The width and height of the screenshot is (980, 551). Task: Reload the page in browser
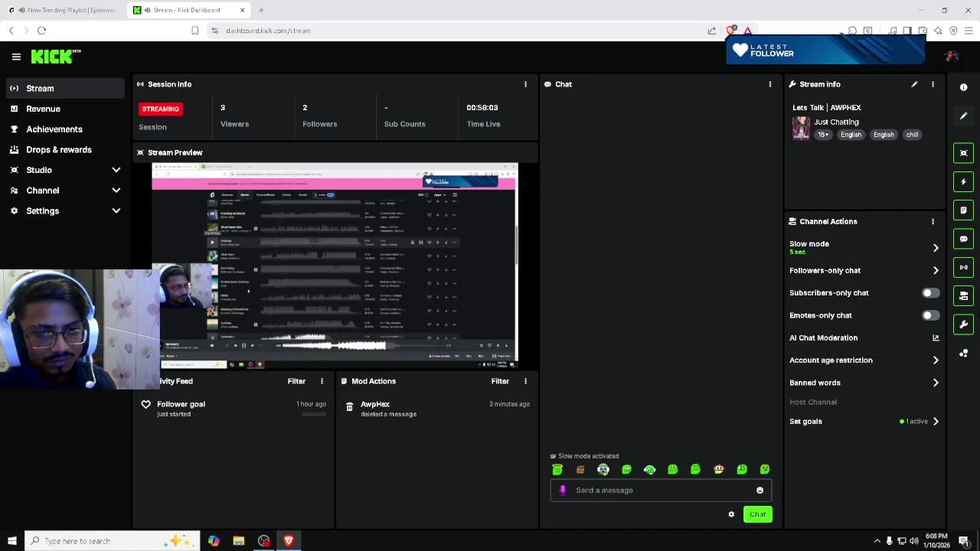(41, 31)
